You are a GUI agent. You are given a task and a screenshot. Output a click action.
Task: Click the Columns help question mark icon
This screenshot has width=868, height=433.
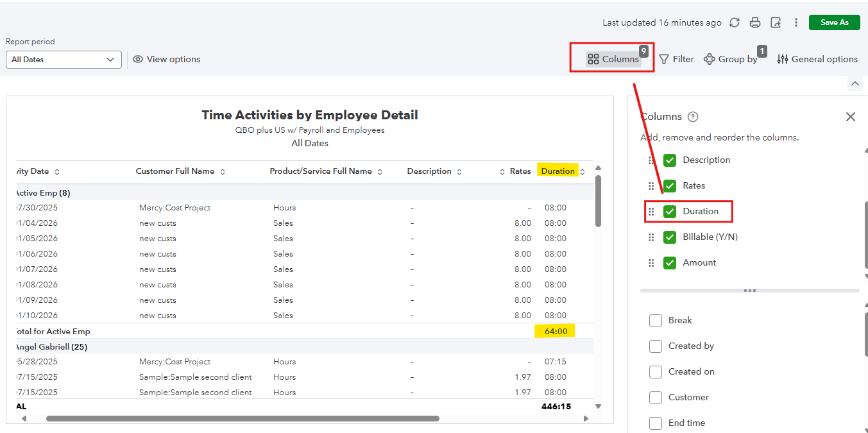pos(693,117)
